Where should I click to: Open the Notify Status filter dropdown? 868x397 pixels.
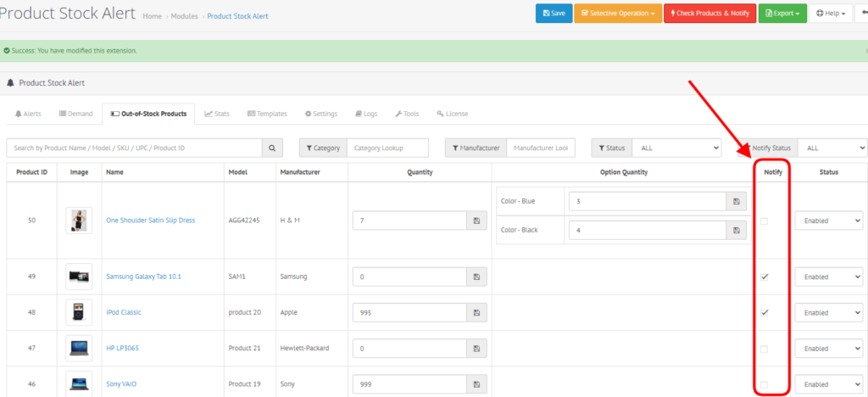(x=833, y=148)
